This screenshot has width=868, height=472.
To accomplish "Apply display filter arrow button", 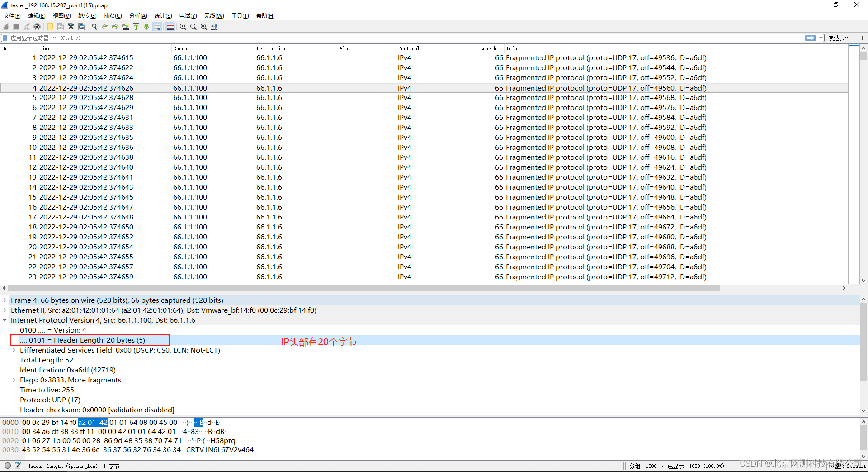I will 811,38.
